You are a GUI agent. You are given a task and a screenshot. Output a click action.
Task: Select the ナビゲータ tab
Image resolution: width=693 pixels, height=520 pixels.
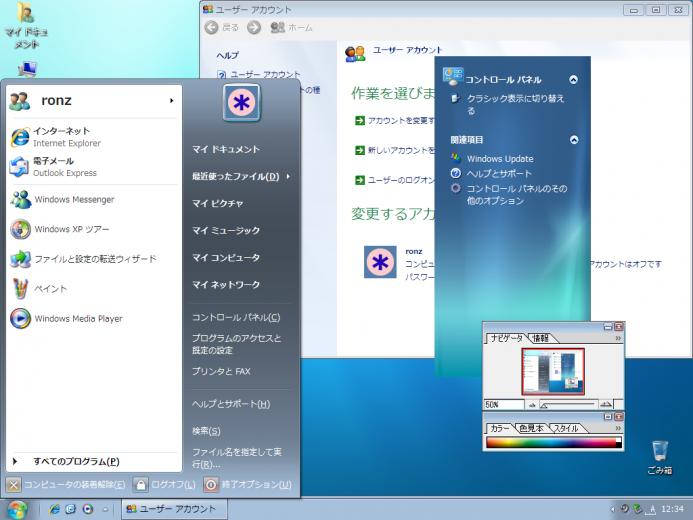click(506, 338)
